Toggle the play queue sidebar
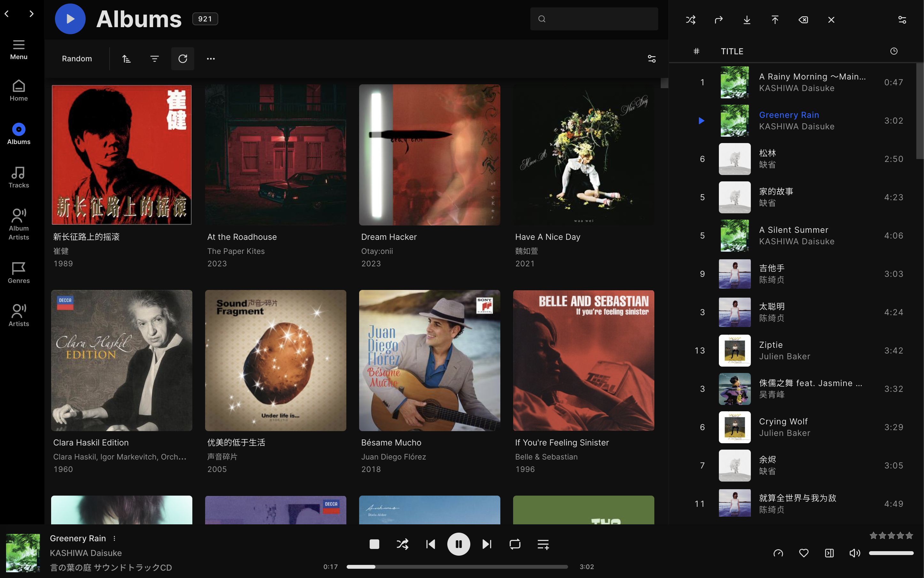 [829, 553]
